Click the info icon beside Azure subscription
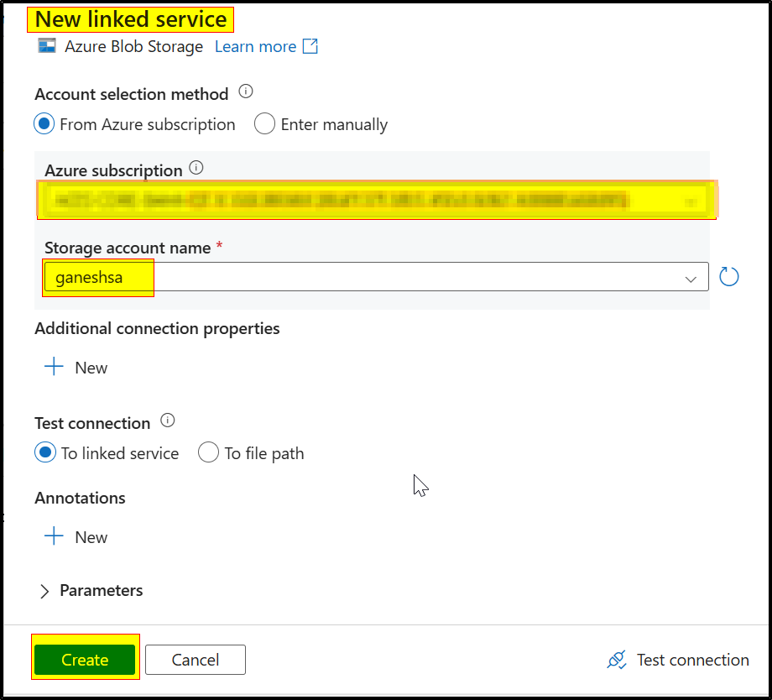Viewport: 772px width, 700px height. [196, 169]
